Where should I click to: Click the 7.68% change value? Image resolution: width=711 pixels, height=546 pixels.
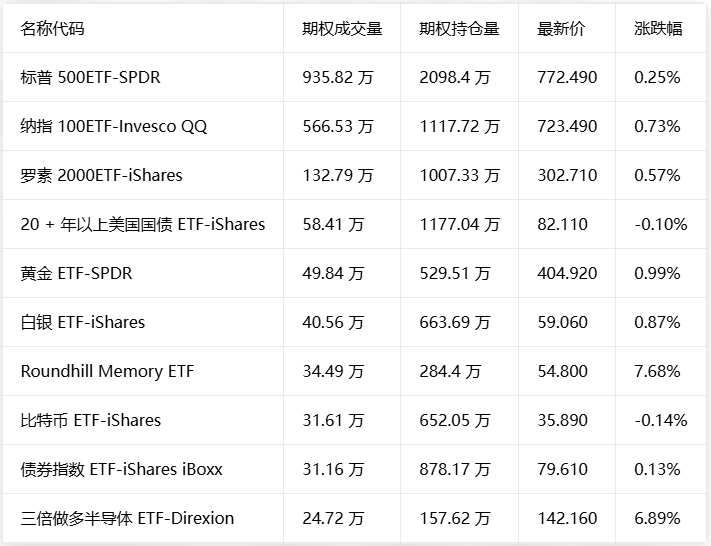tap(657, 371)
